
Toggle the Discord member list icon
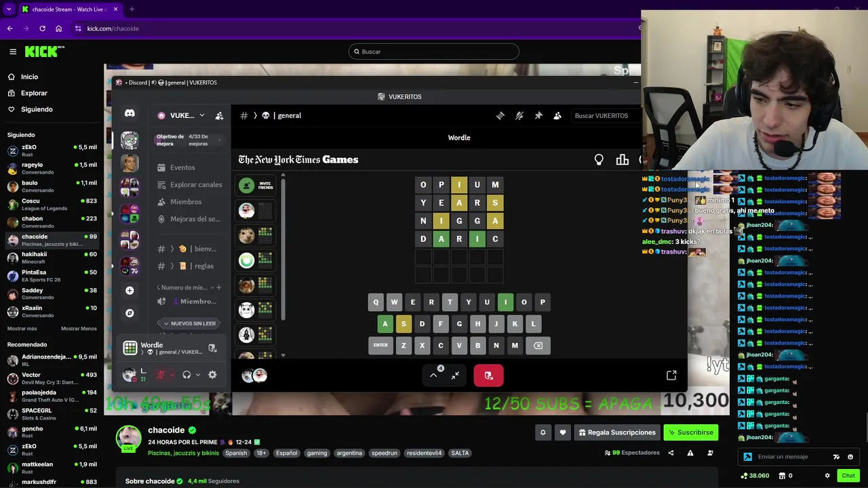click(x=557, y=116)
